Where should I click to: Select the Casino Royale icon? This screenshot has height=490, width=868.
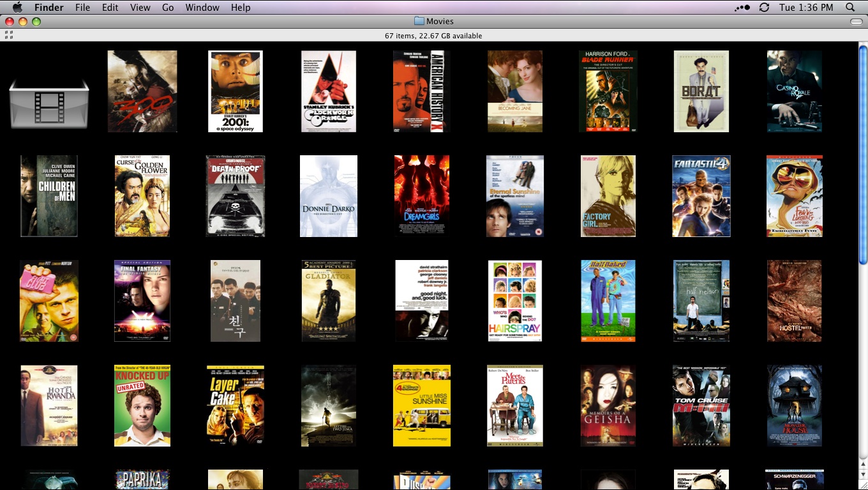[x=795, y=91]
